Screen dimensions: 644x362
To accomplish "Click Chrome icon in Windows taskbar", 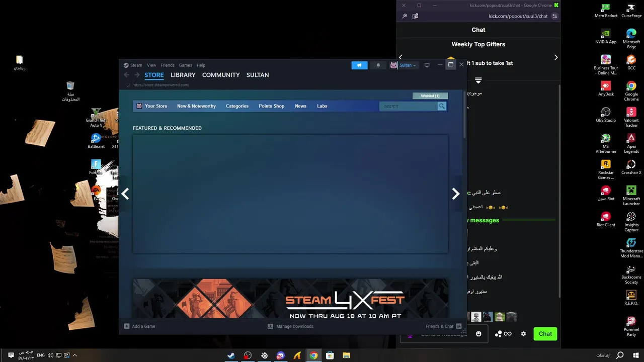I will [313, 355].
